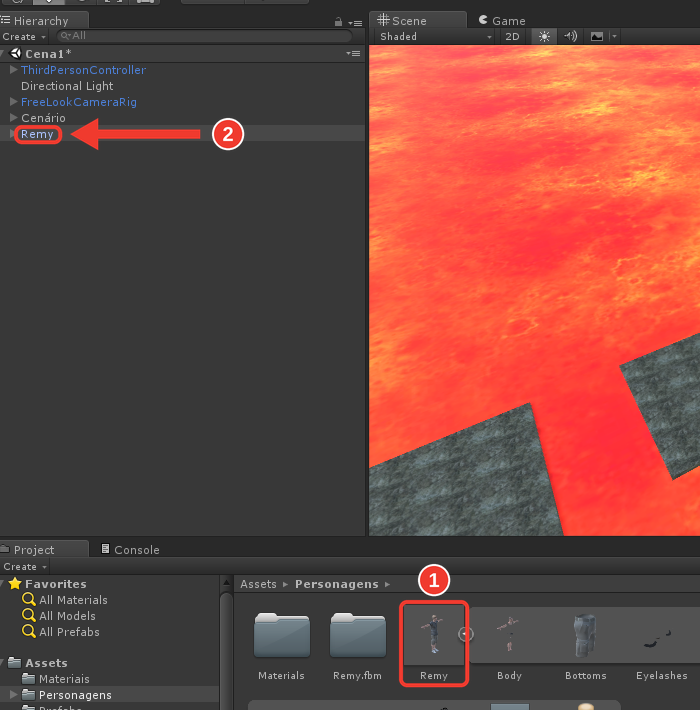Select All Materials favorite search

(73, 600)
